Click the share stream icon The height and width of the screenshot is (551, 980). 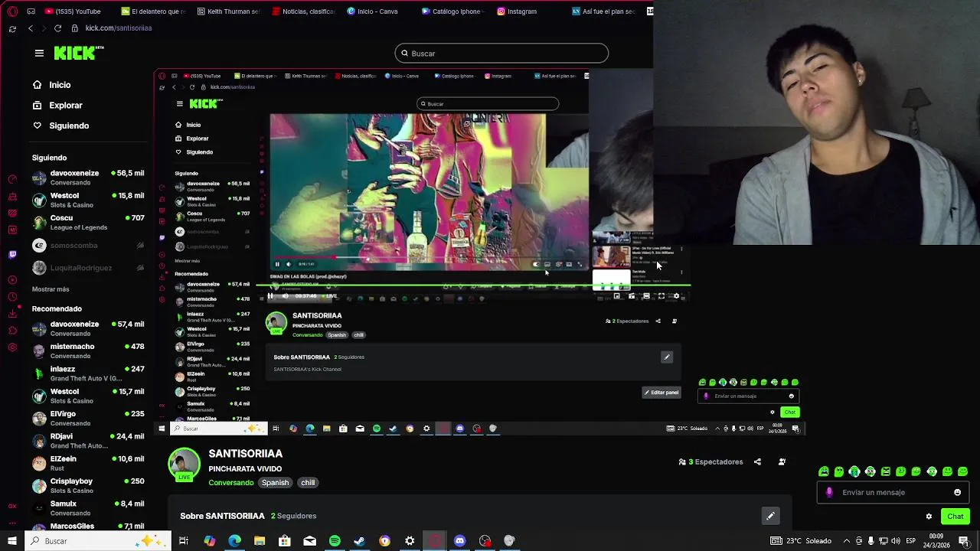(x=757, y=462)
